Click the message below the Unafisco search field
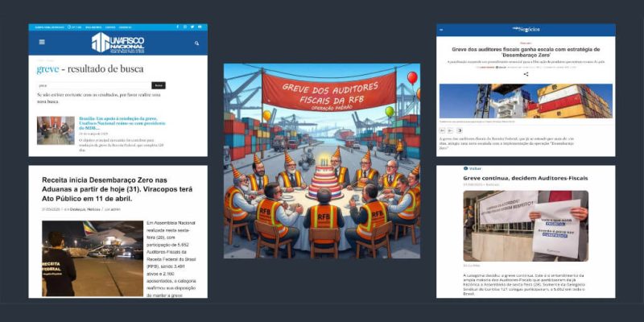The image size is (644, 322). coord(98,97)
